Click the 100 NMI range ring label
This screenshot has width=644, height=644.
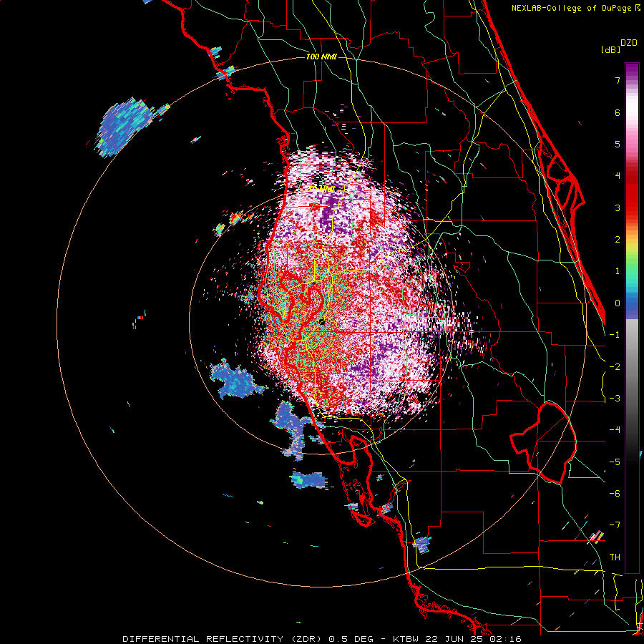(321, 57)
